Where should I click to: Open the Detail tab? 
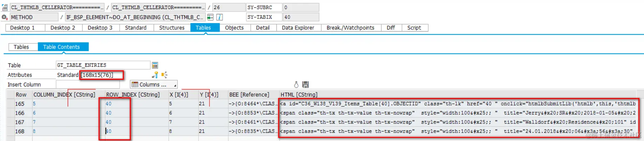(x=263, y=28)
